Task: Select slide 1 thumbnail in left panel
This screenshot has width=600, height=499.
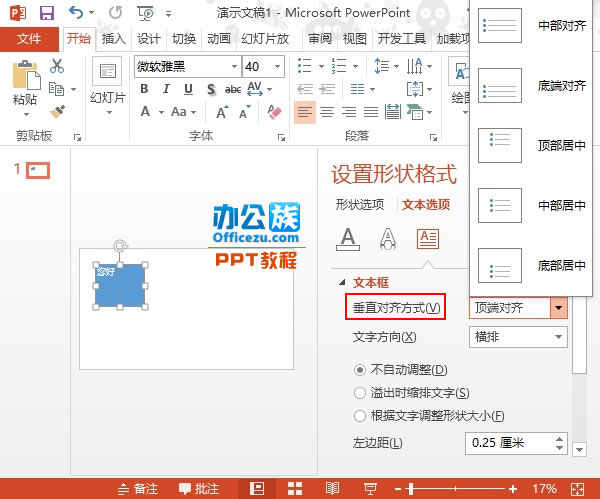Action: tap(37, 171)
